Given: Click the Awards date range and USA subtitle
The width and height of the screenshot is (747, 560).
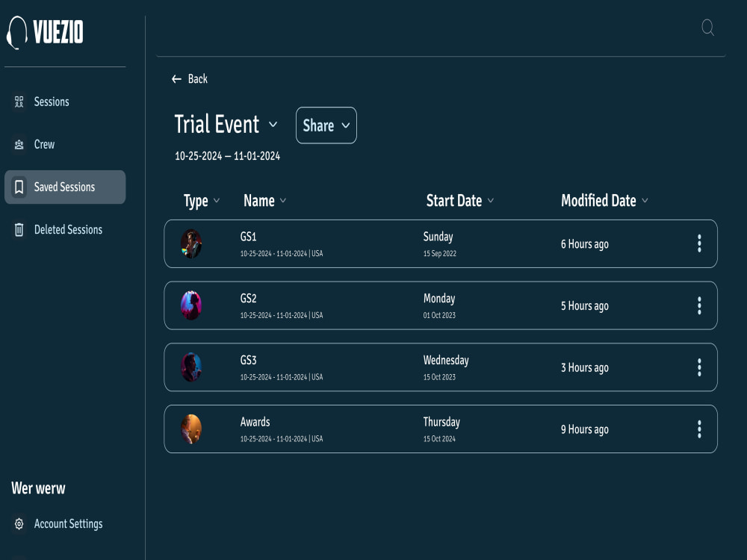Looking at the screenshot, I should click(282, 438).
